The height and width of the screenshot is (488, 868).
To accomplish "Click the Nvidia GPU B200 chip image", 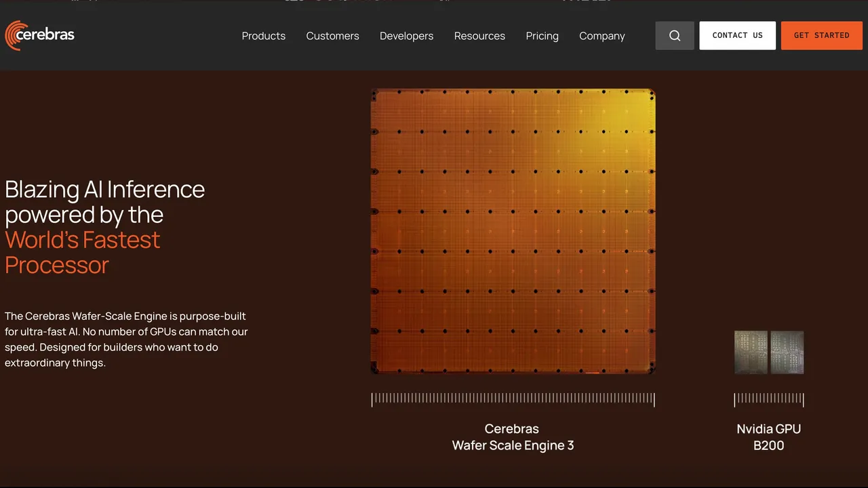I will pyautogui.click(x=769, y=352).
